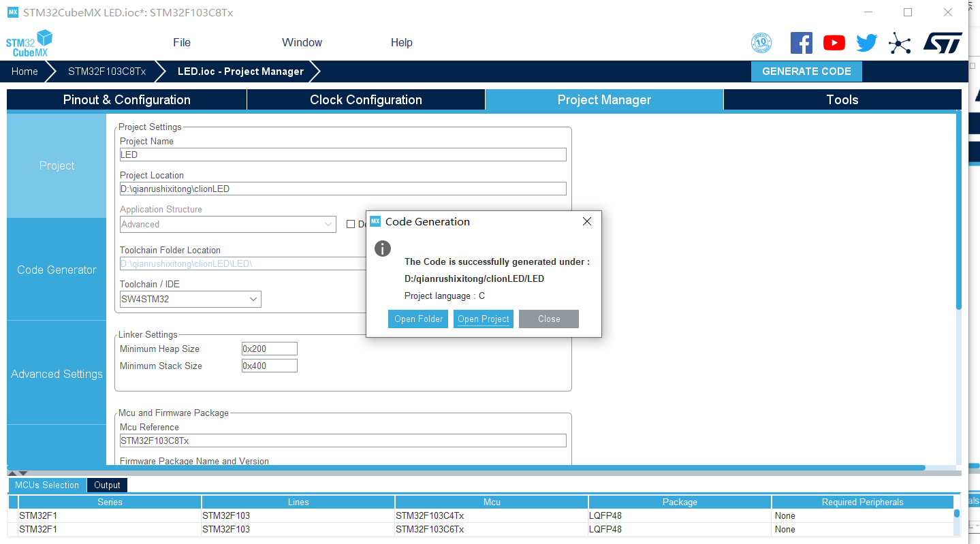Minimize the STM32CubeMX window
This screenshot has width=980, height=544.
868,12
